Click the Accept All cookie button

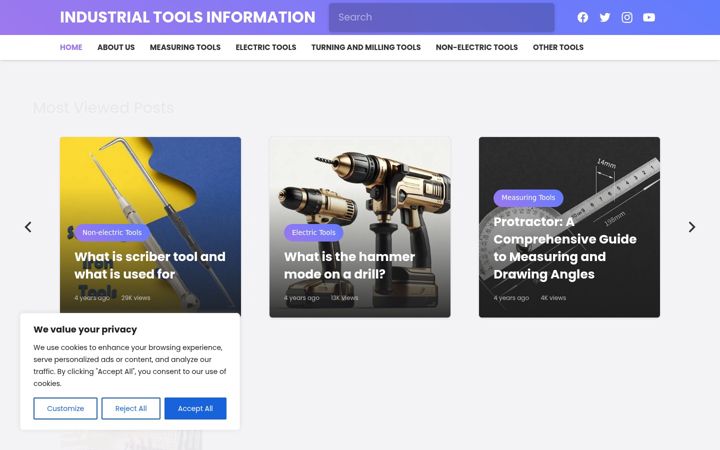pyautogui.click(x=195, y=408)
